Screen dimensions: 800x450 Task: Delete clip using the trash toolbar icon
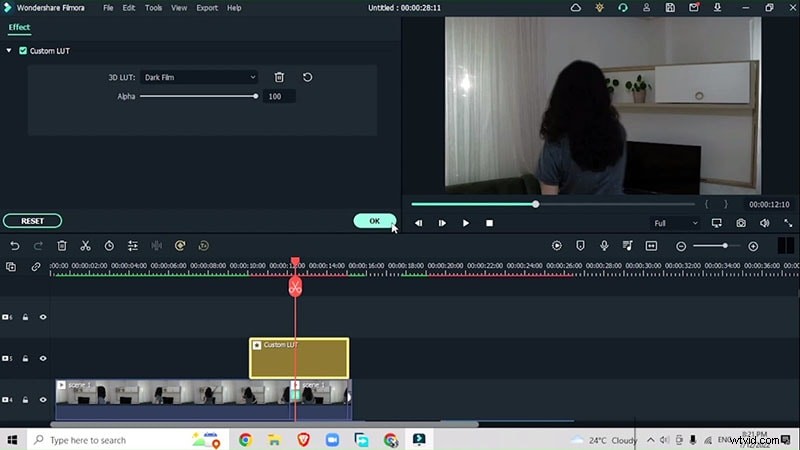tap(62, 245)
